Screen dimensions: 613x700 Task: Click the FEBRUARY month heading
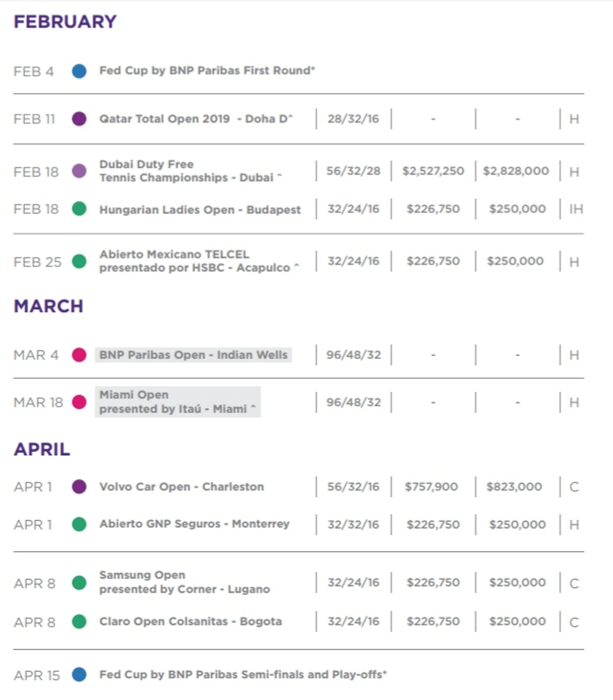pyautogui.click(x=65, y=22)
